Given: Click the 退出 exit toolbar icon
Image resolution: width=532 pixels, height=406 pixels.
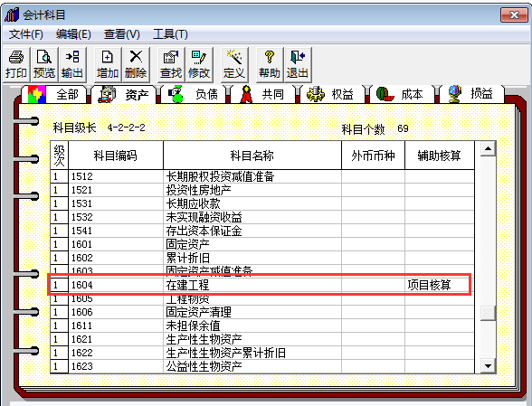Looking at the screenshot, I should click(298, 64).
